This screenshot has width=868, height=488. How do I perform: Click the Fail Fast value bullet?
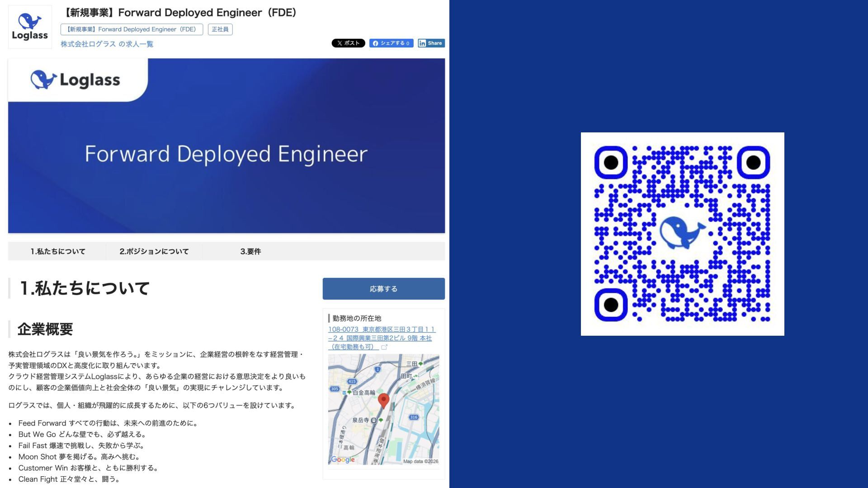click(x=82, y=446)
